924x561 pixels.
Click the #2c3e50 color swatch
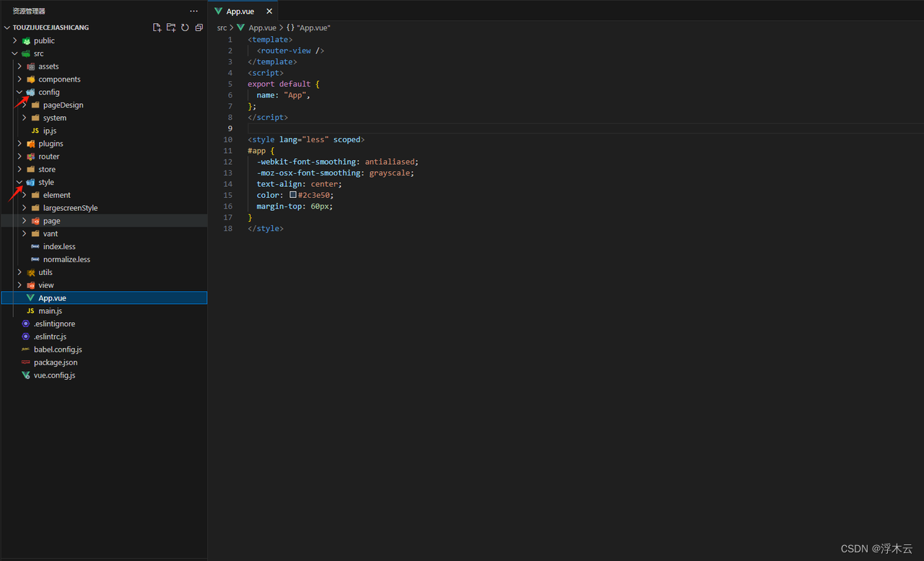293,195
